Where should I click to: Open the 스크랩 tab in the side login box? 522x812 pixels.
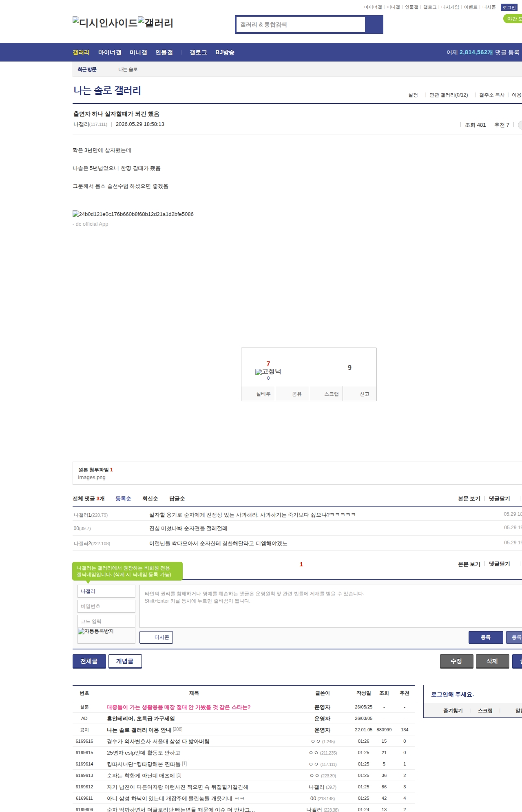(x=485, y=711)
